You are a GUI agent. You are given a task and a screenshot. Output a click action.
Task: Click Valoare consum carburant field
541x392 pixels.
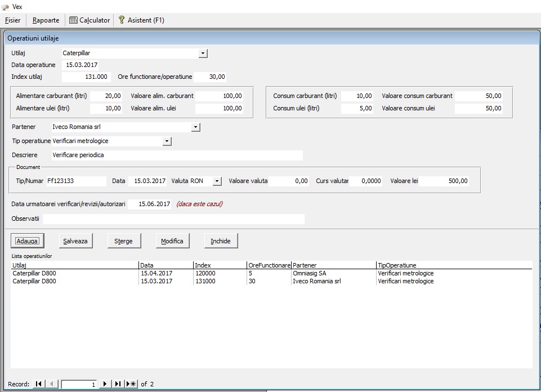click(479, 96)
